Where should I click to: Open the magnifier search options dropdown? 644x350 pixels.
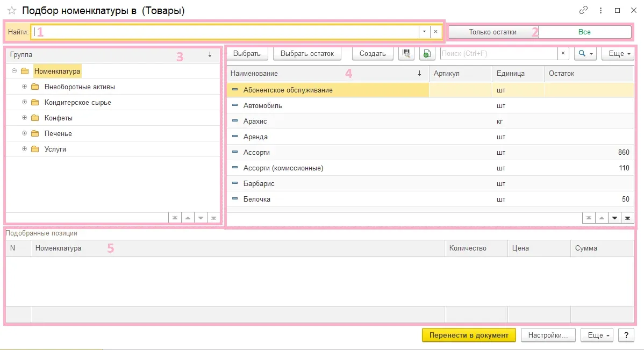585,53
